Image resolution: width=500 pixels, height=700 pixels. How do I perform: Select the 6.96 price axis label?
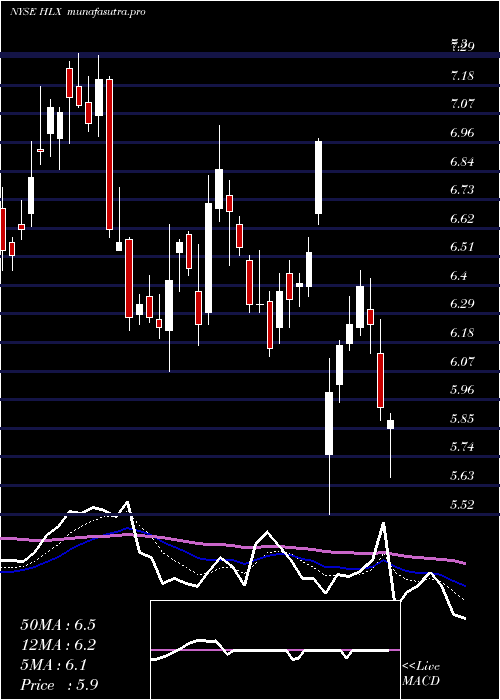tap(462, 133)
